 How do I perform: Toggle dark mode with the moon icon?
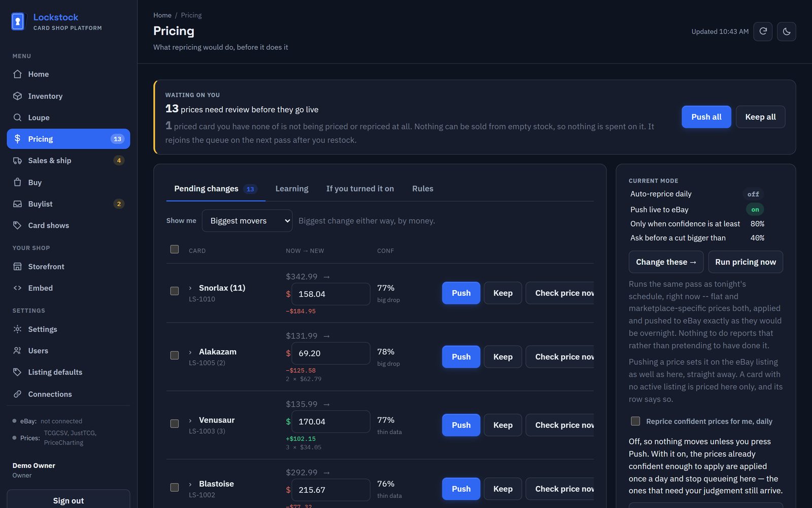point(787,31)
